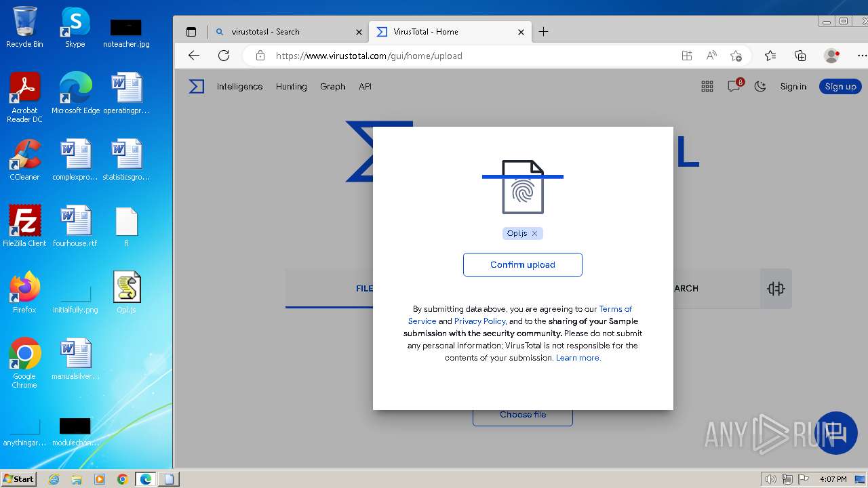Open the Windows Start button
The image size is (868, 488).
(19, 479)
